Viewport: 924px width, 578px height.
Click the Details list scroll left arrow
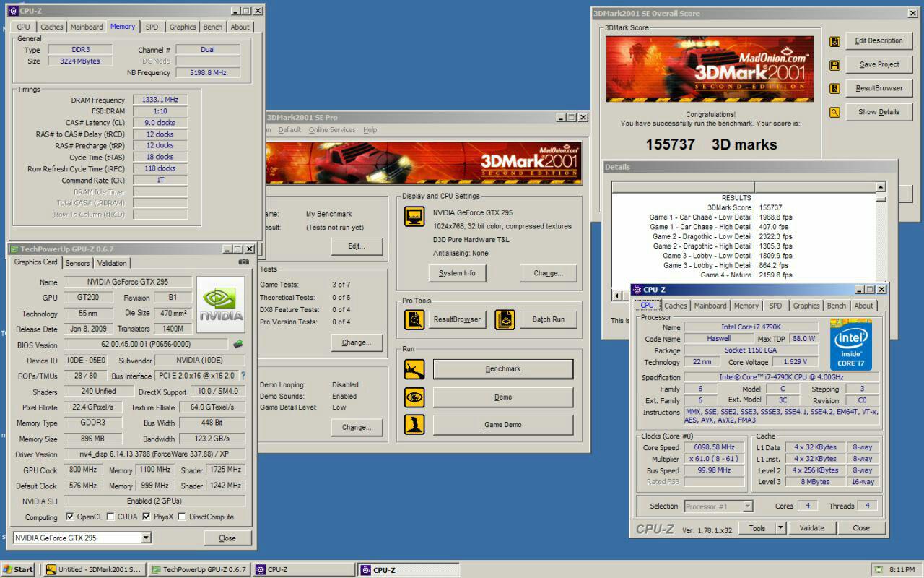tap(616, 296)
